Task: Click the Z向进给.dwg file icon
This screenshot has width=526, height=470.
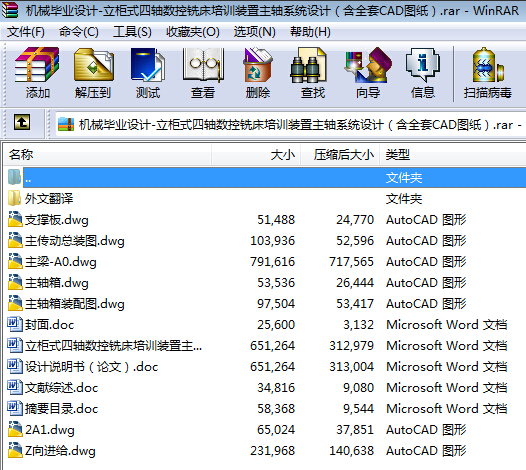Action: coord(15,450)
